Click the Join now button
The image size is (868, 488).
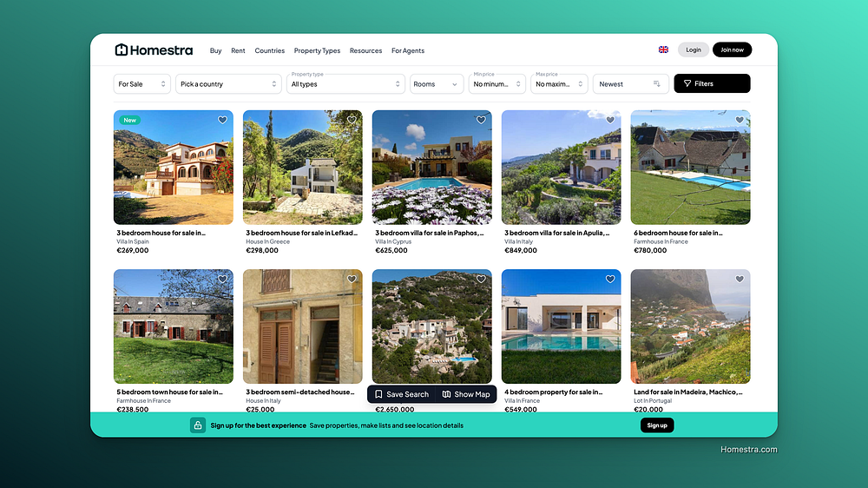tap(732, 49)
